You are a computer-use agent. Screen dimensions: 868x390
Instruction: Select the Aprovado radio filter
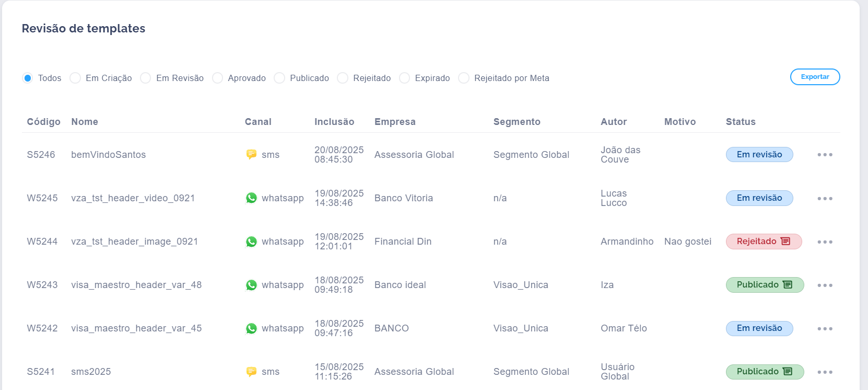218,78
